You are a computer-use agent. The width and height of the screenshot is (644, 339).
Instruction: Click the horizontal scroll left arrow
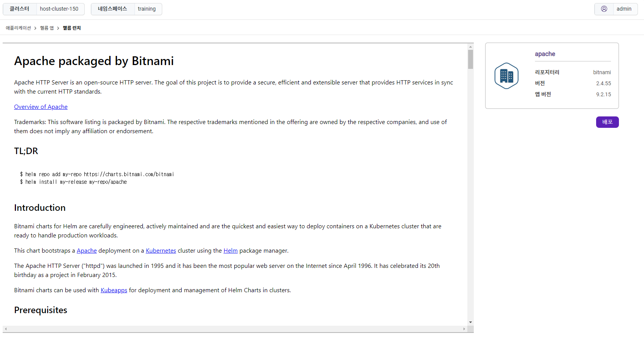coord(6,329)
